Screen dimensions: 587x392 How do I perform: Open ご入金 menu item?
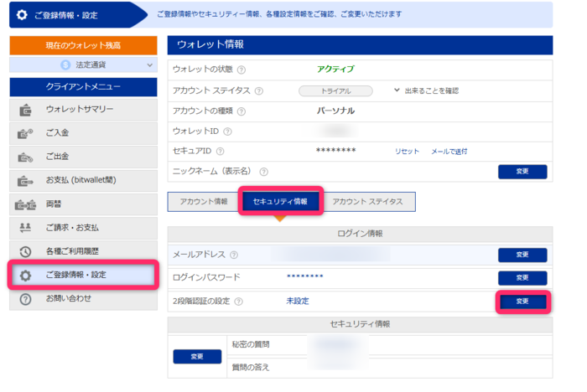pos(83,133)
